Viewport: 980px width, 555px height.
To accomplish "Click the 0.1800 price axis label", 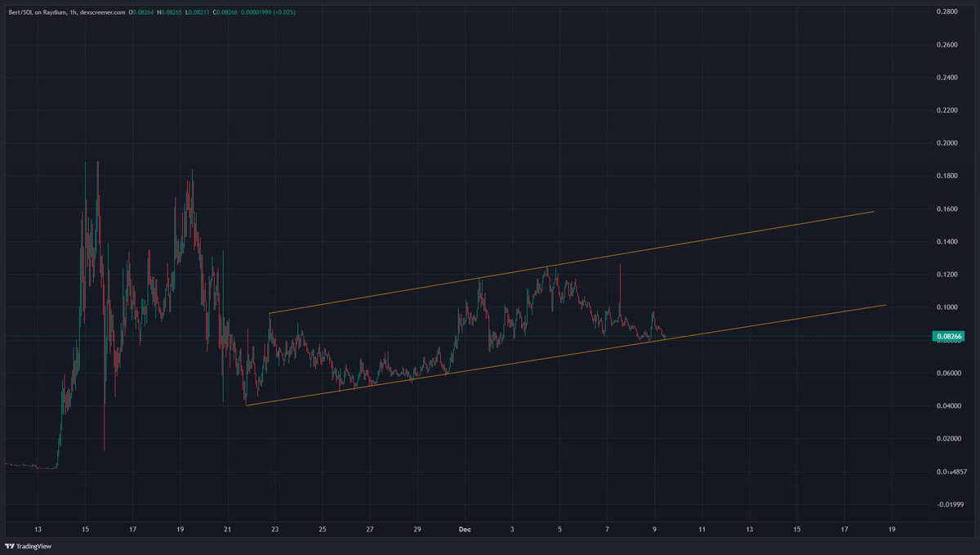I will (948, 176).
